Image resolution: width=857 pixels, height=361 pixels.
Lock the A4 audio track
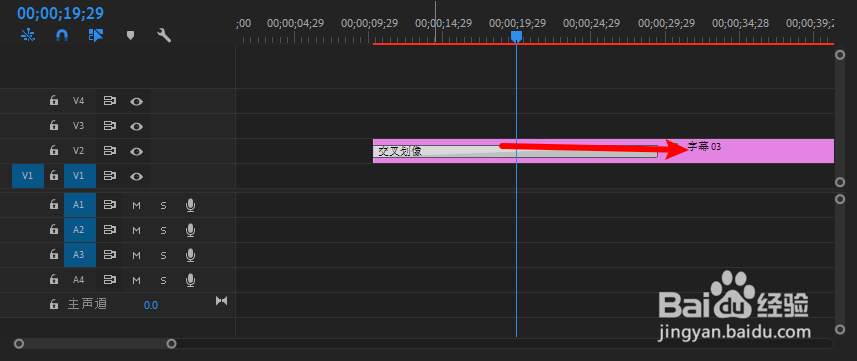pyautogui.click(x=54, y=280)
